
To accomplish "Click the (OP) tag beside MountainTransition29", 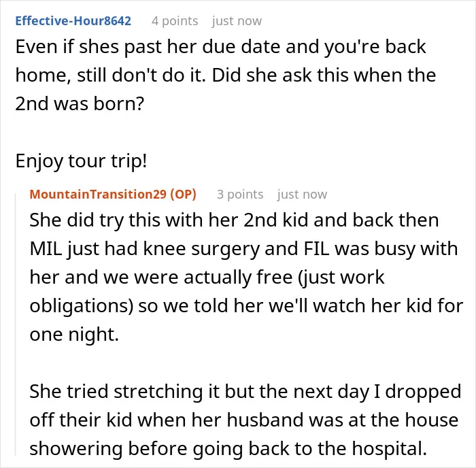I will click(x=184, y=195).
